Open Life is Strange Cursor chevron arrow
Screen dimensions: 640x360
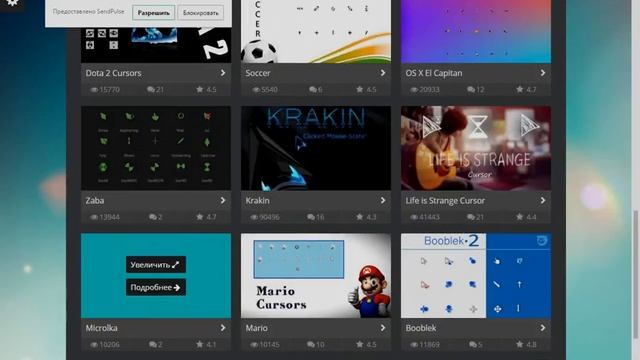(x=543, y=200)
